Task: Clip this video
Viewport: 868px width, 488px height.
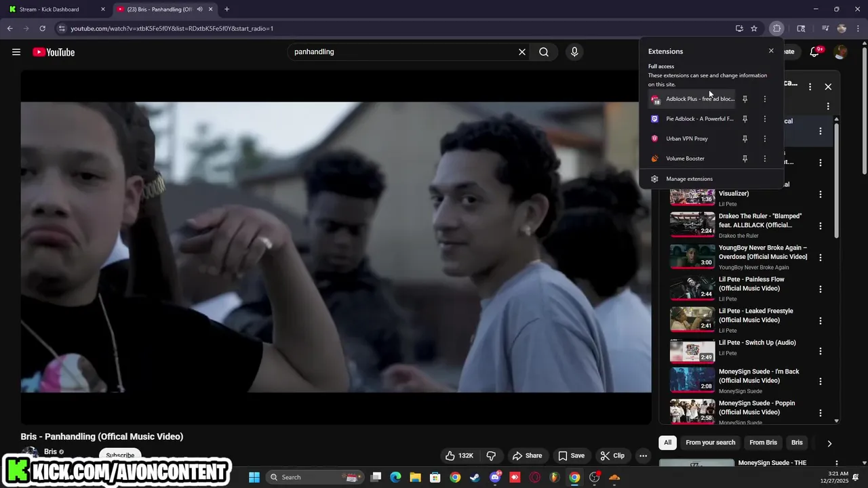Action: tap(612, 455)
